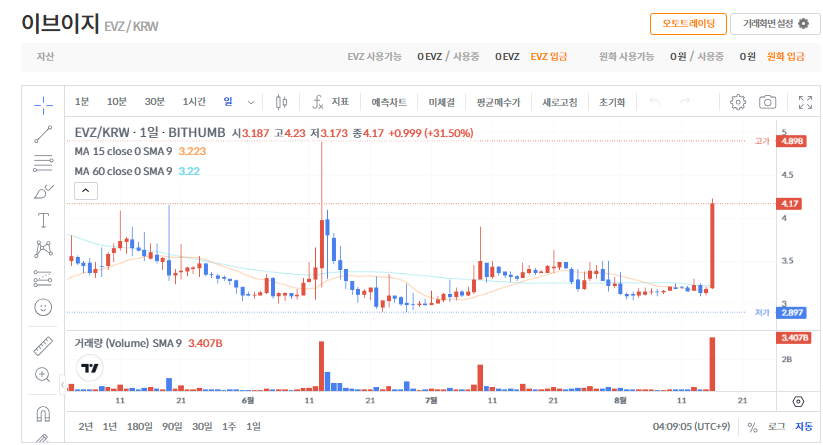Screen dimensions: 823x445
Task: Switch to the 30분 interval
Action: click(154, 102)
